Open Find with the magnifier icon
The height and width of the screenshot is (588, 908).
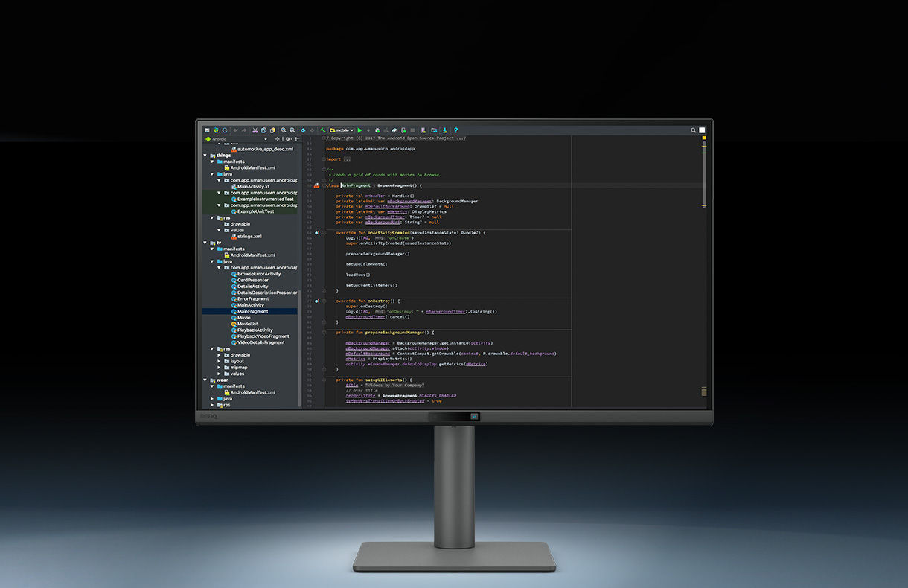point(284,130)
